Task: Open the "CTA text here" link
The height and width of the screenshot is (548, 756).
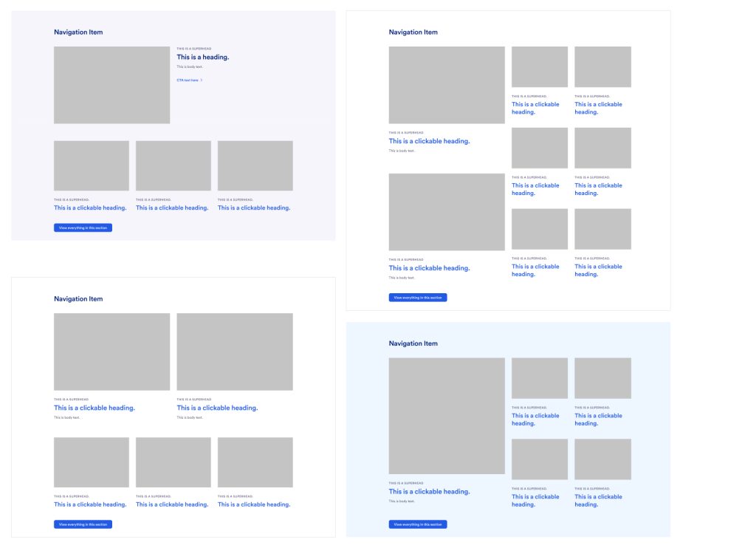Action: 190,80
